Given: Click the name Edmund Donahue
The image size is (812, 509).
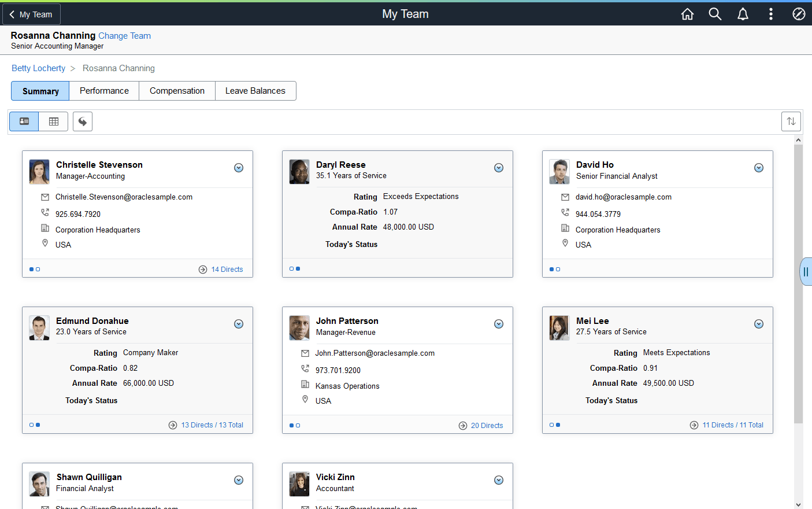Looking at the screenshot, I should coord(92,321).
